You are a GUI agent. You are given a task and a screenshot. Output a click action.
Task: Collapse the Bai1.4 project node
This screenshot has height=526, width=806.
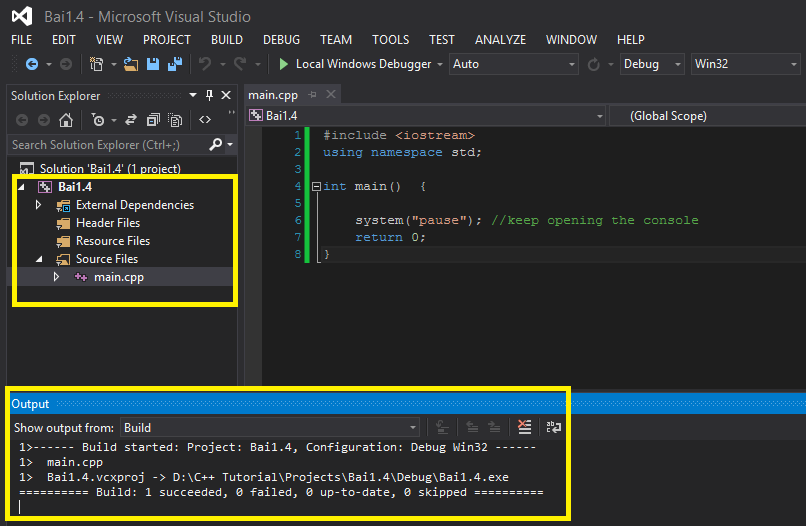22,187
